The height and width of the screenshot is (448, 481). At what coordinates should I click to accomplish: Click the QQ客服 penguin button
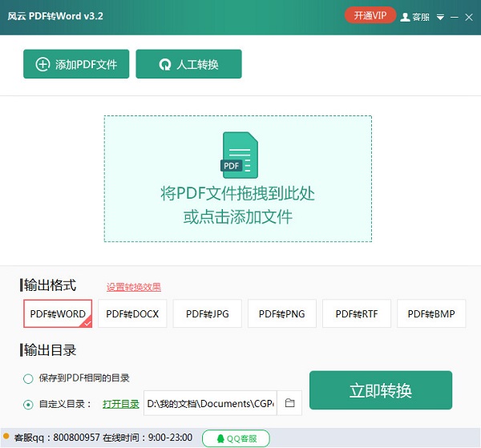click(x=236, y=438)
